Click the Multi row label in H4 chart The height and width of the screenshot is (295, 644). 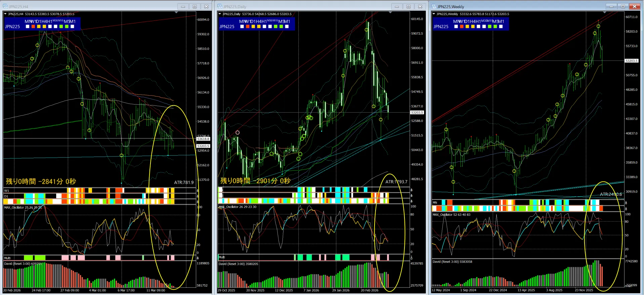[x=7, y=258]
